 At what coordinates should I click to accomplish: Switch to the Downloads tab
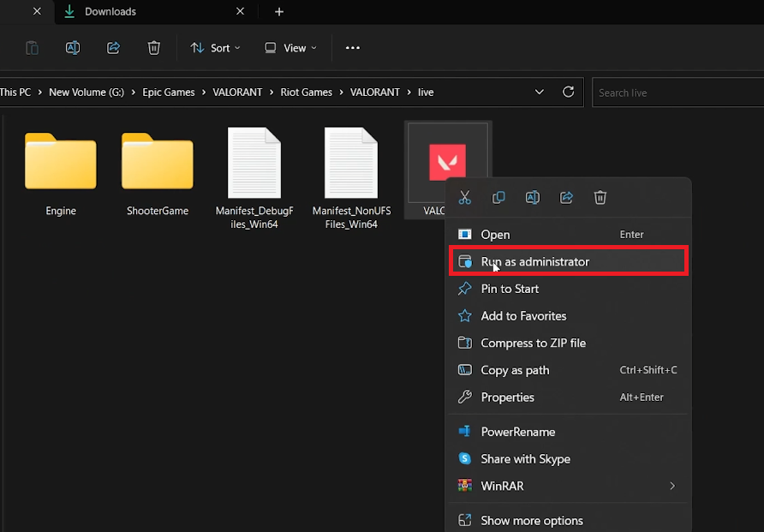click(110, 12)
